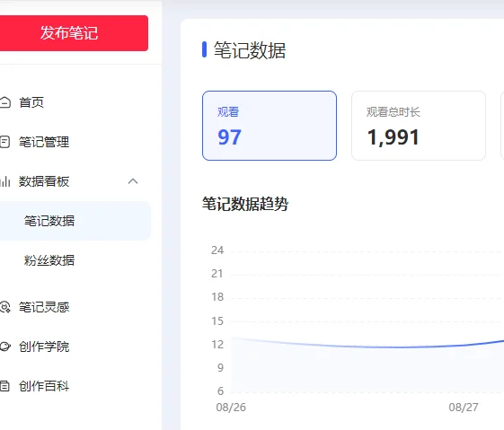Open 创作百科 in sidebar
Viewport: 504px width, 430px height.
(x=44, y=386)
